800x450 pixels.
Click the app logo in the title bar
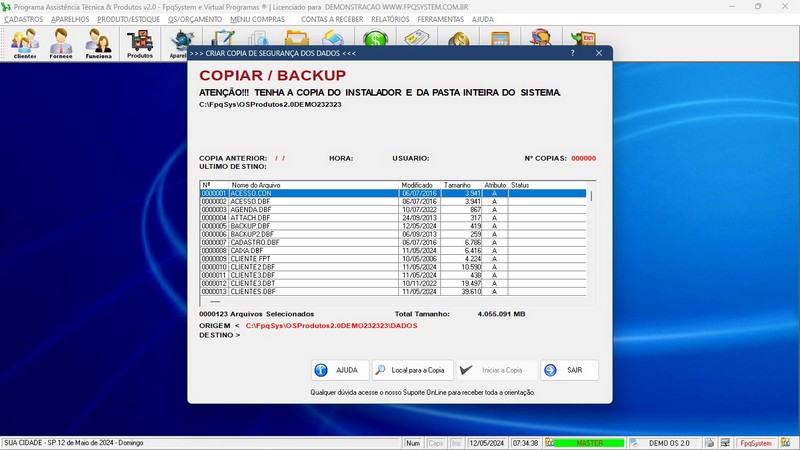coord(6,7)
